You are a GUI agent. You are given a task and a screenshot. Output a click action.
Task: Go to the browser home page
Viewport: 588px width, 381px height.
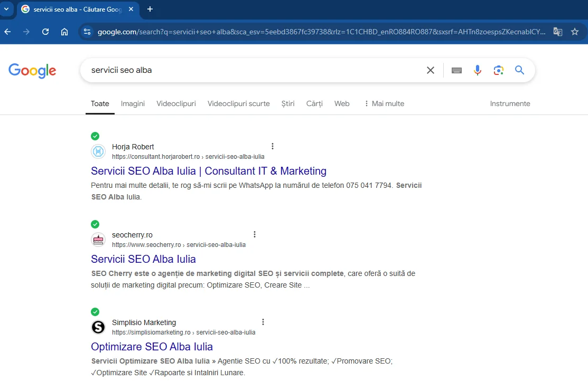tap(64, 32)
